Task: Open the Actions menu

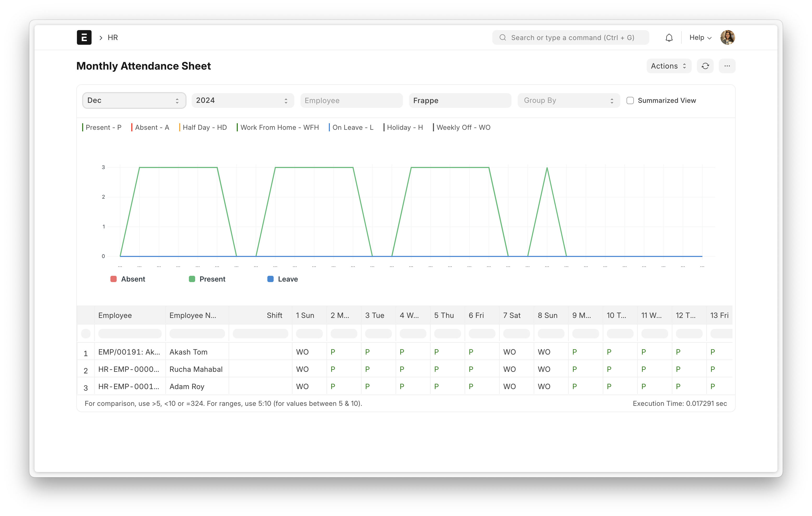Action: [668, 66]
